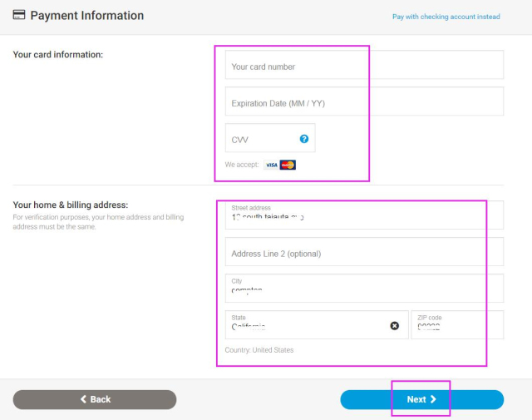The height and width of the screenshot is (420, 532).
Task: Click the "Payment Information" heading
Action: pyautogui.click(x=86, y=16)
